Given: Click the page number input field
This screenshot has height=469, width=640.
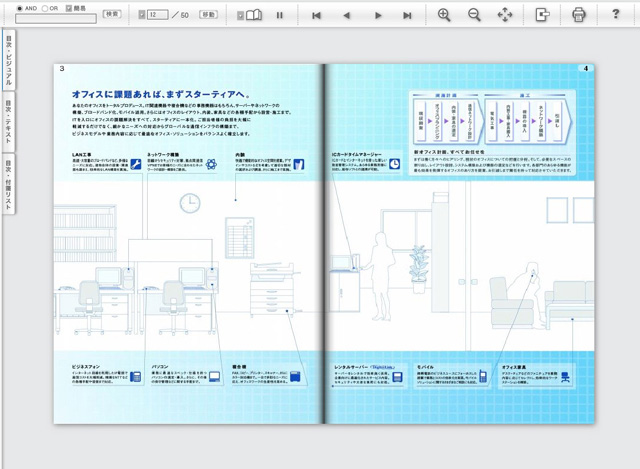Looking at the screenshot, I should pyautogui.click(x=157, y=15).
